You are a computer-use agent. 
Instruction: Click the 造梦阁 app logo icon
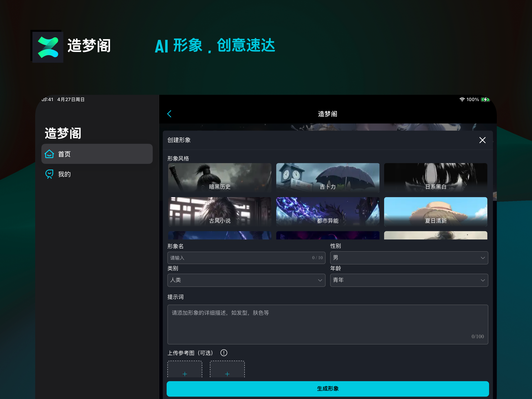click(x=48, y=47)
